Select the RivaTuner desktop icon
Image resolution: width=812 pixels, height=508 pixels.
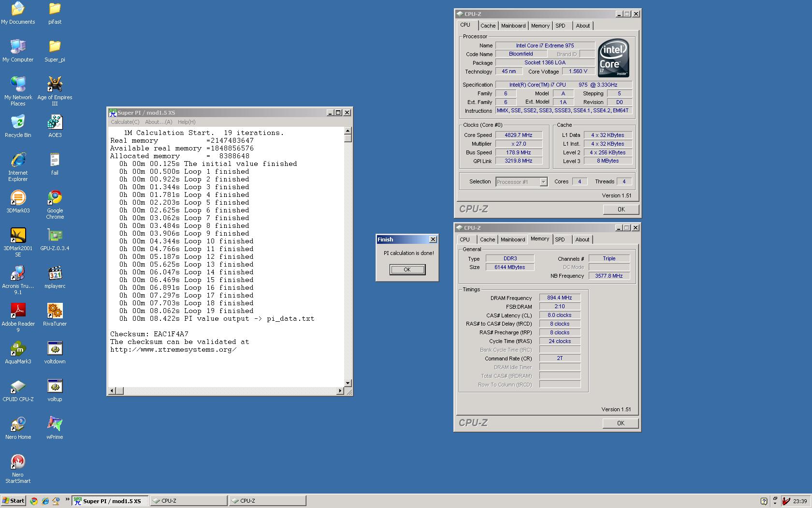[x=55, y=315]
